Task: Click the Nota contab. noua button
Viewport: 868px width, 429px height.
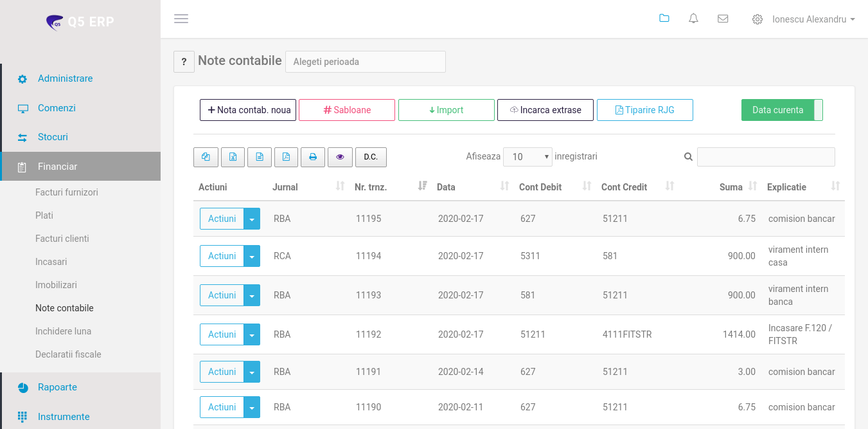Action: [248, 110]
